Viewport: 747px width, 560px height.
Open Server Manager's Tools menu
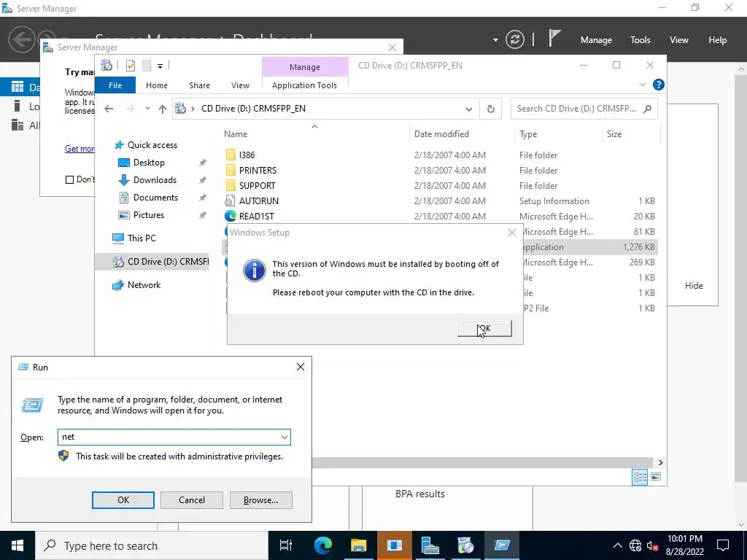coord(640,40)
